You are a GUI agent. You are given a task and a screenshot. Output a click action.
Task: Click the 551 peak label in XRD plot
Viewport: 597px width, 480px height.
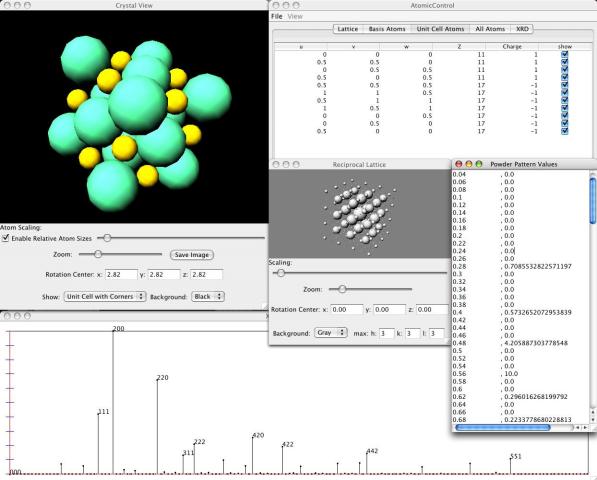coord(516,456)
